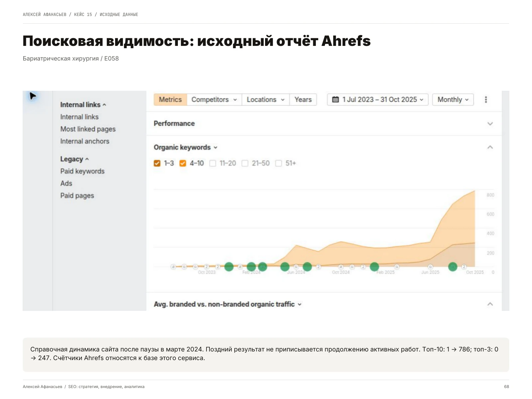Click subtitle 'Бариатрическая хирургия / E058'

click(71, 59)
